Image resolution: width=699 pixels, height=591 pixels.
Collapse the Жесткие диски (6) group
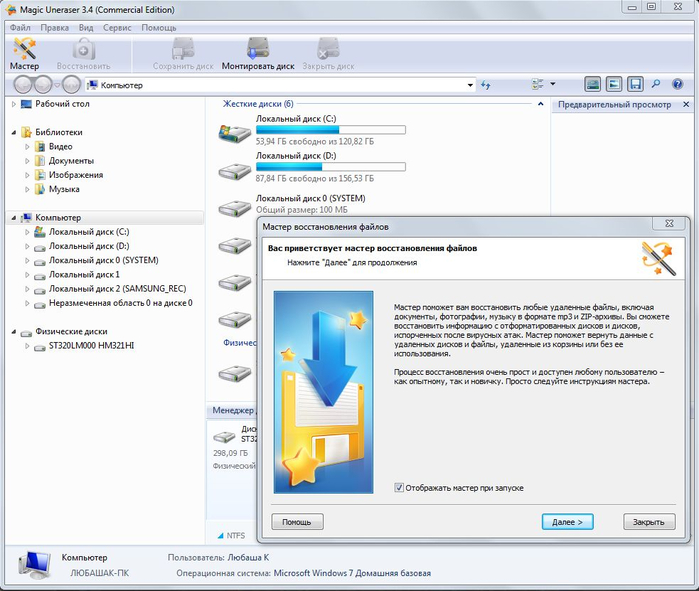(541, 104)
